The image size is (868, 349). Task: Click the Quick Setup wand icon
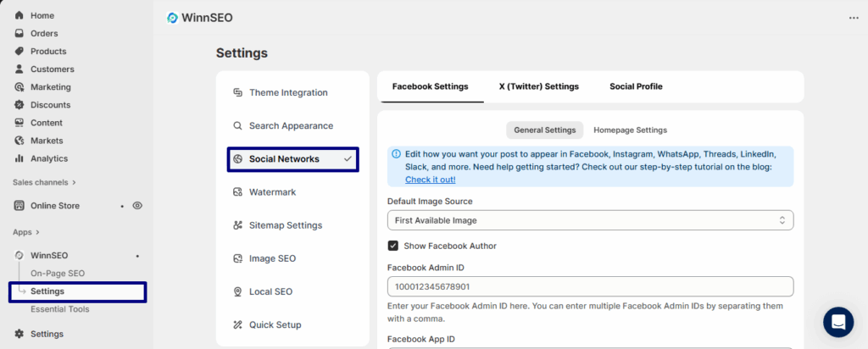237,324
